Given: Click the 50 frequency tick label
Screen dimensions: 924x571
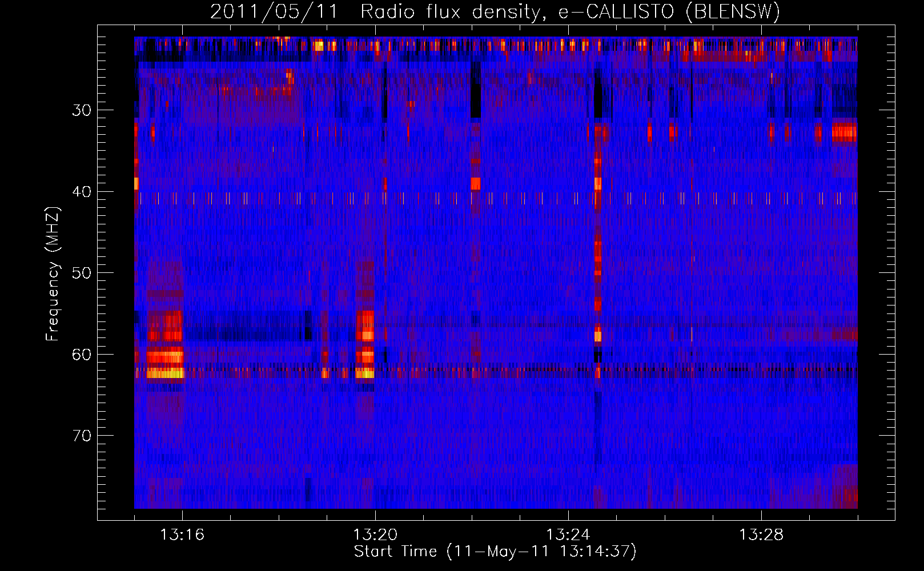Looking at the screenshot, I should pyautogui.click(x=82, y=273).
